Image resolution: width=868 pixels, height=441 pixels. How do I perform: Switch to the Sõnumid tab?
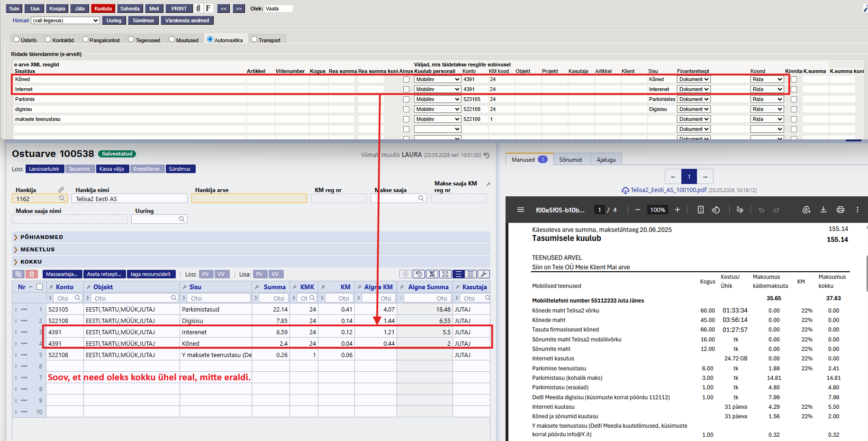click(x=570, y=160)
